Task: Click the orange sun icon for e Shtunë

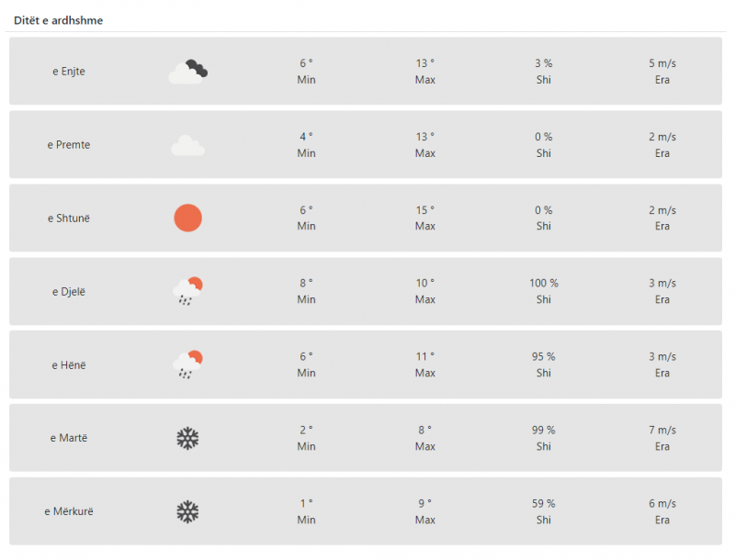Action: tap(188, 218)
